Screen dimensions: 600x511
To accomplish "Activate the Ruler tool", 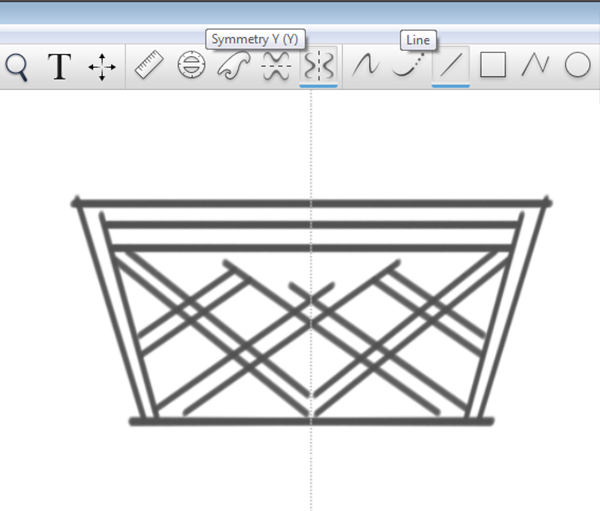I will (149, 65).
